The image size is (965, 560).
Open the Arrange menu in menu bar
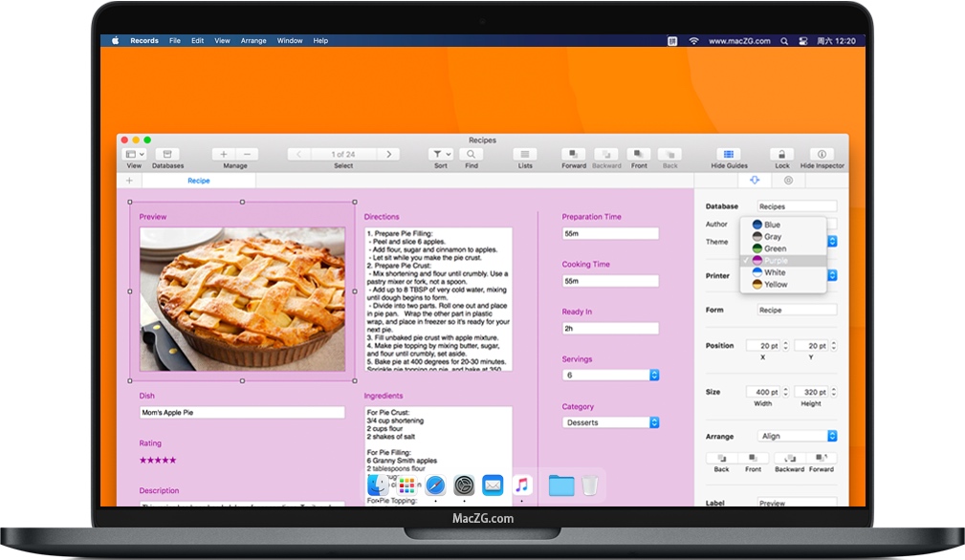click(253, 41)
